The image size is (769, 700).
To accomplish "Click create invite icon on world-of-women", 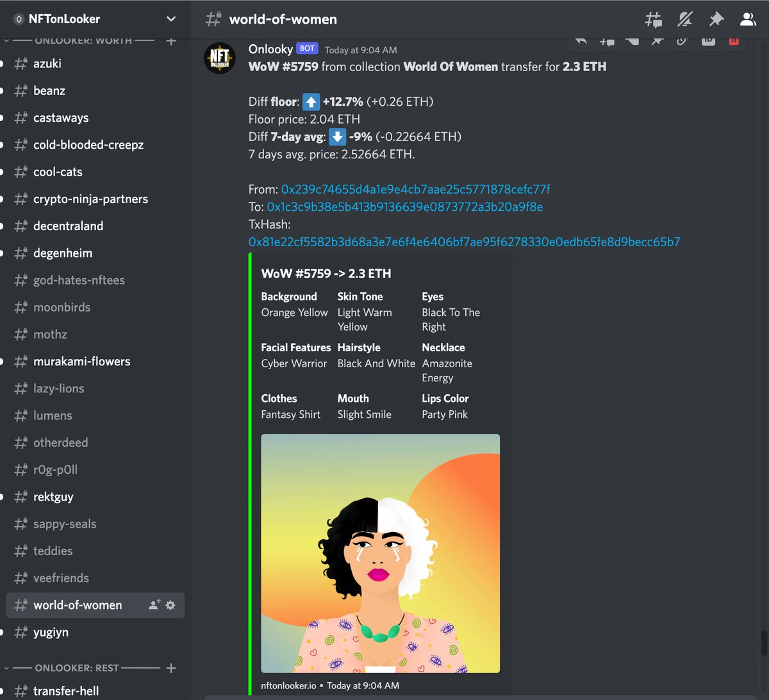I will pos(154,605).
